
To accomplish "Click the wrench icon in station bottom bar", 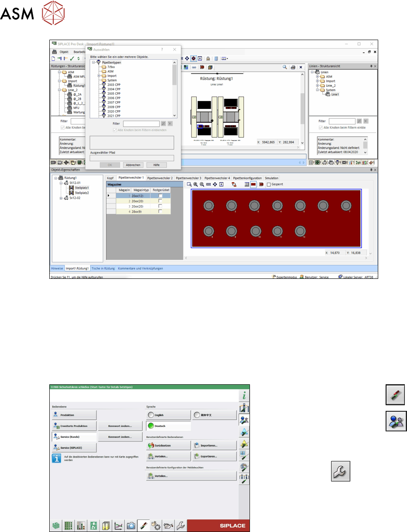I will [180, 525].
